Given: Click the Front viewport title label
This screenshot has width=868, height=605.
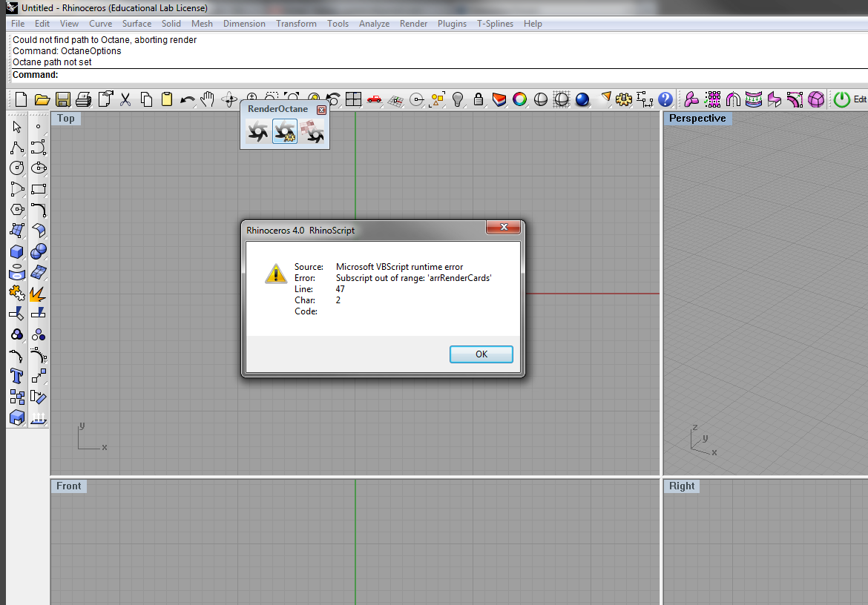Looking at the screenshot, I should [69, 486].
